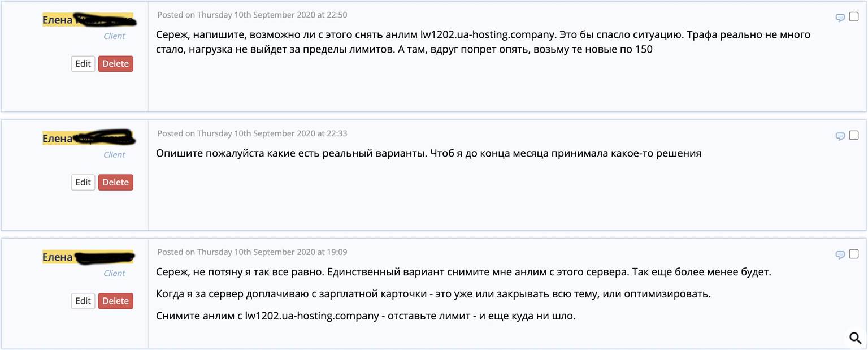This screenshot has height=350, width=868.
Task: Click the timestamp ending in 19:09
Action: pyautogui.click(x=252, y=252)
